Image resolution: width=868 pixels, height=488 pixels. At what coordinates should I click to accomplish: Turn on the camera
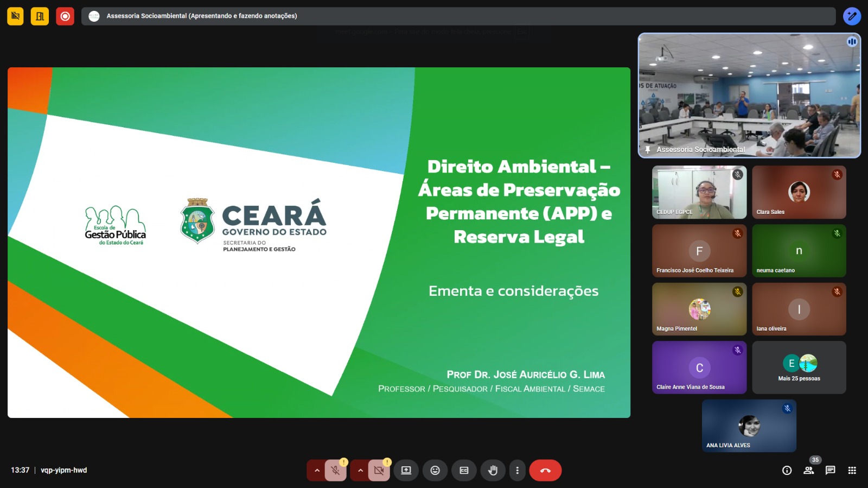(x=379, y=471)
